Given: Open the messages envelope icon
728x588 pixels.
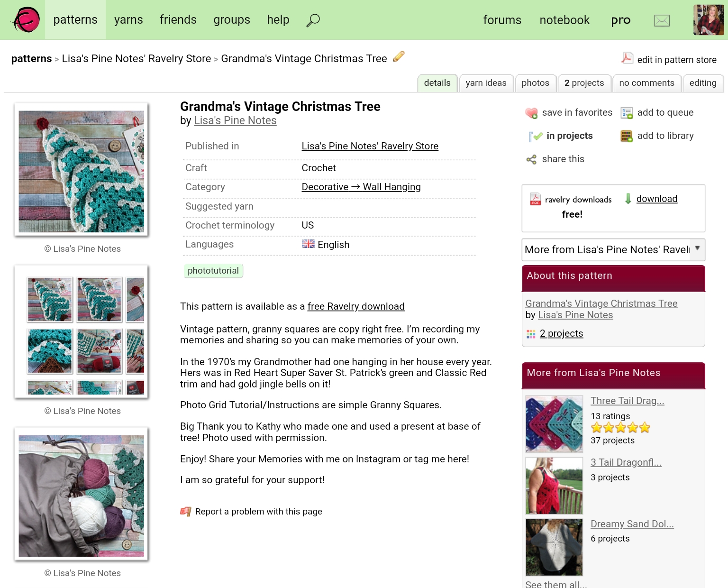Looking at the screenshot, I should tap(662, 20).
